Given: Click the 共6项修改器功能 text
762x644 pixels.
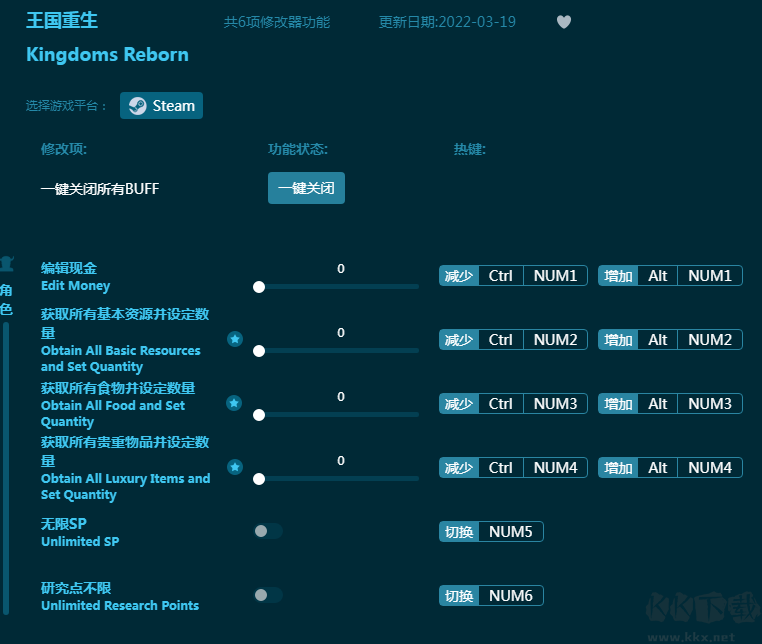Looking at the screenshot, I should 277,22.
